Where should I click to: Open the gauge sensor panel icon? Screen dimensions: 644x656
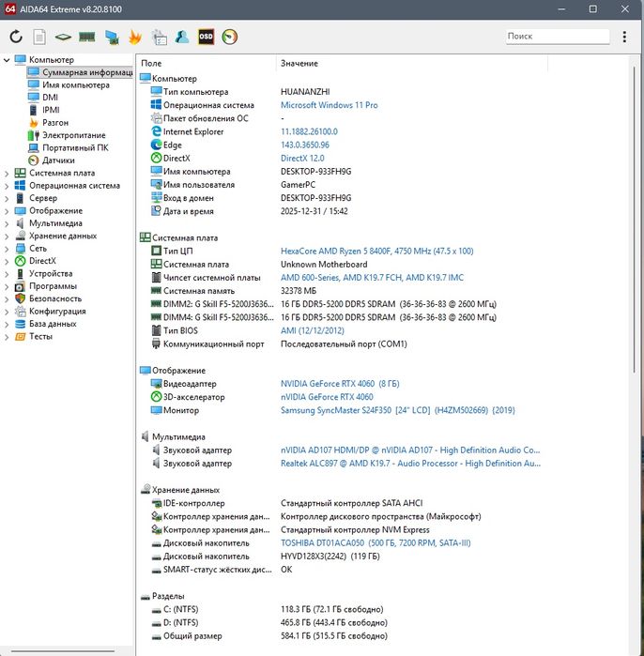point(230,37)
